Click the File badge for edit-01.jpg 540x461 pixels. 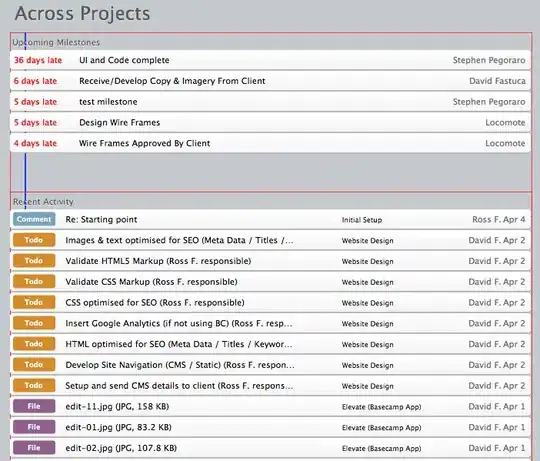34,427
